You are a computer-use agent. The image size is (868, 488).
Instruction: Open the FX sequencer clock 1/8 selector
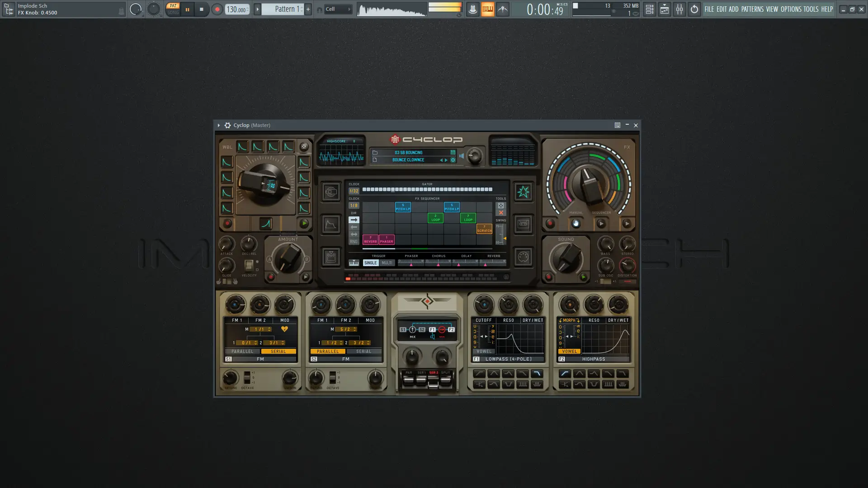click(354, 206)
